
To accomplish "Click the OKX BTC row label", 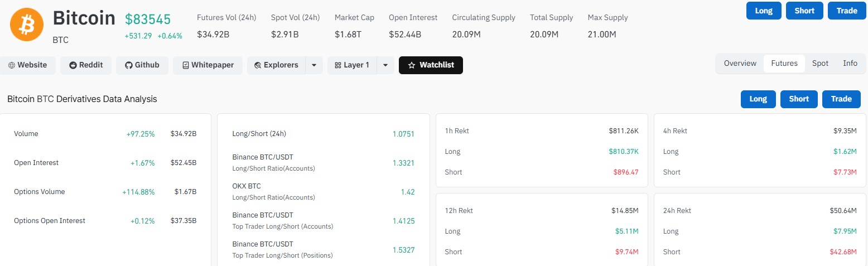I will (x=247, y=186).
